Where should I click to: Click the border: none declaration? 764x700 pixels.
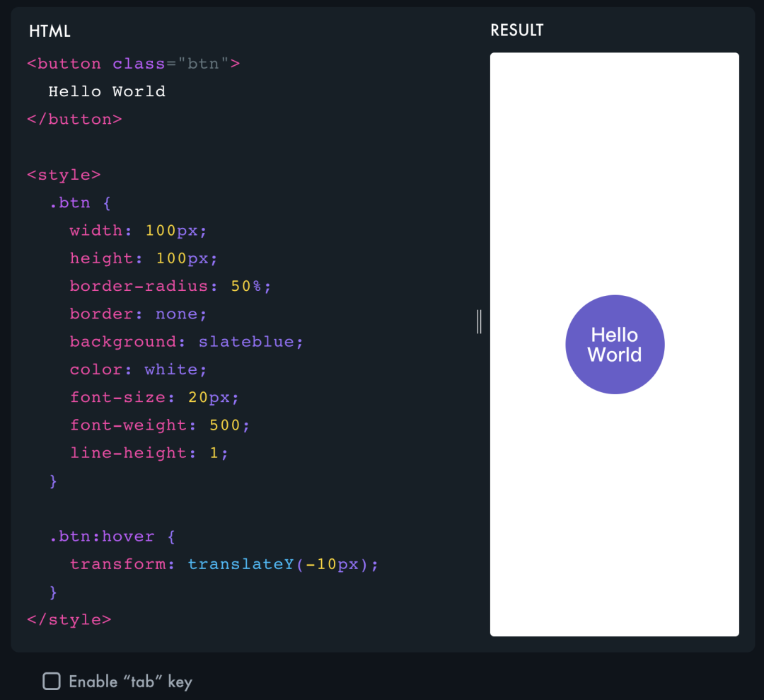[x=138, y=314]
